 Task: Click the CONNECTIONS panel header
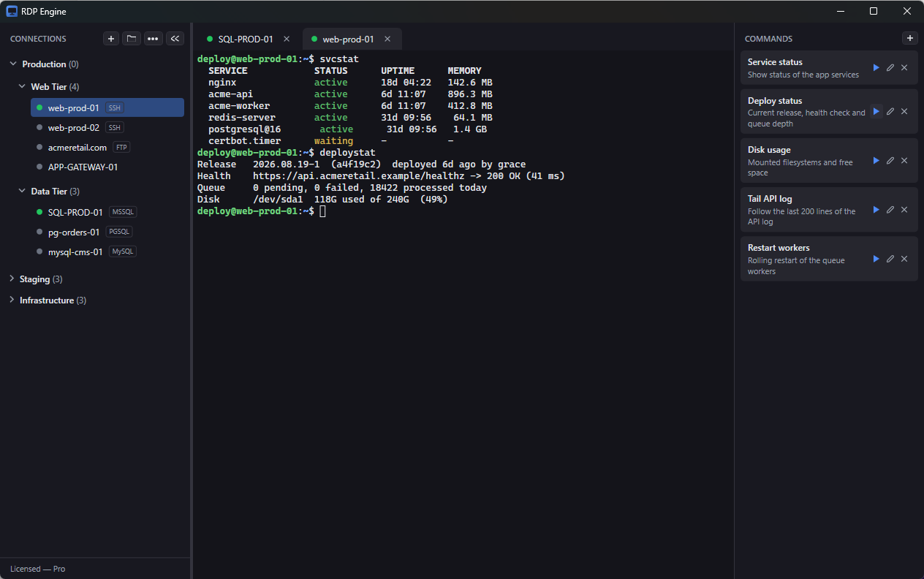pyautogui.click(x=38, y=39)
